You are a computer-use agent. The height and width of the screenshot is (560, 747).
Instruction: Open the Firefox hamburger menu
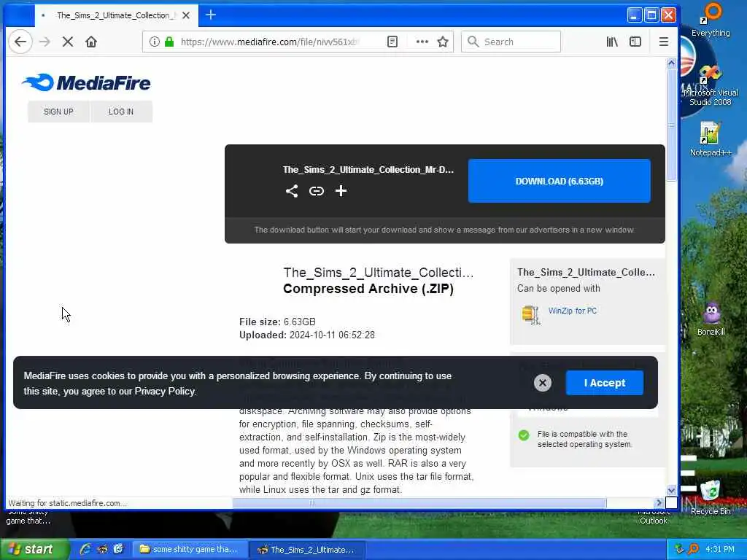tap(664, 42)
